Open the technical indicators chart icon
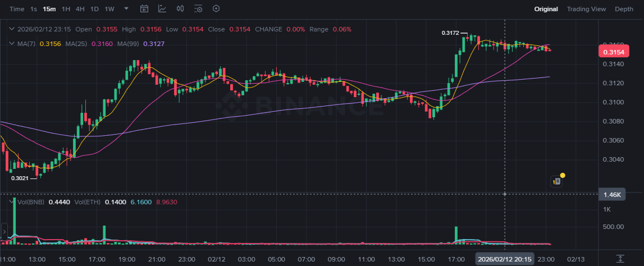The height and width of the screenshot is (266, 644). [x=162, y=9]
